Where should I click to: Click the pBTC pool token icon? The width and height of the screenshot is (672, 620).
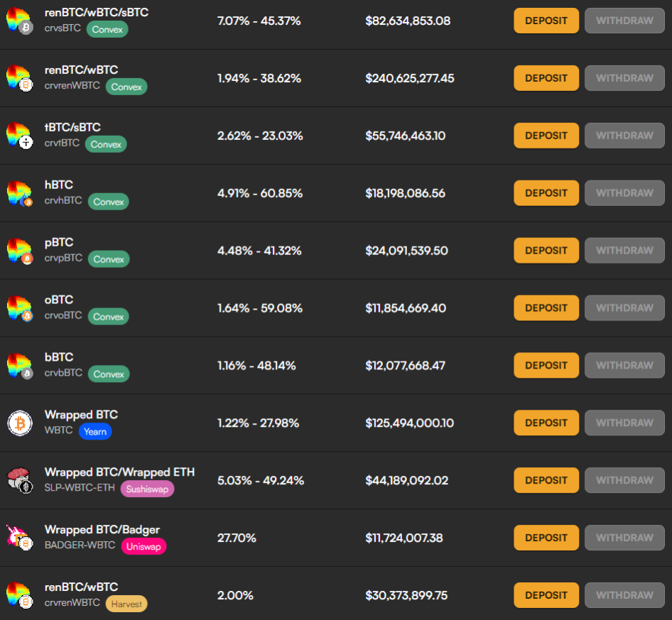click(18, 250)
